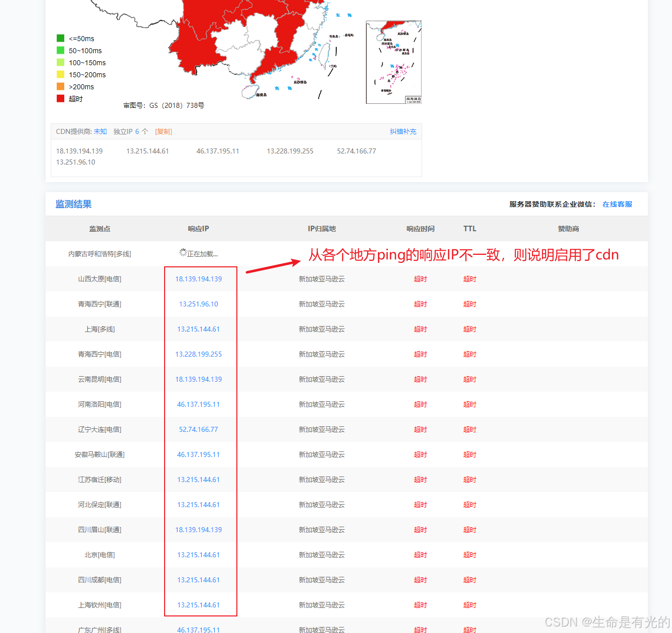
Task: Click the 南海诸岛 inset map
Action: pos(393,62)
